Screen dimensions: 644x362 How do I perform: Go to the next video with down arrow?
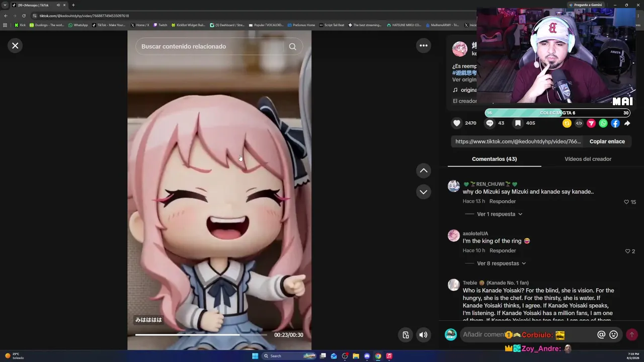(x=424, y=192)
